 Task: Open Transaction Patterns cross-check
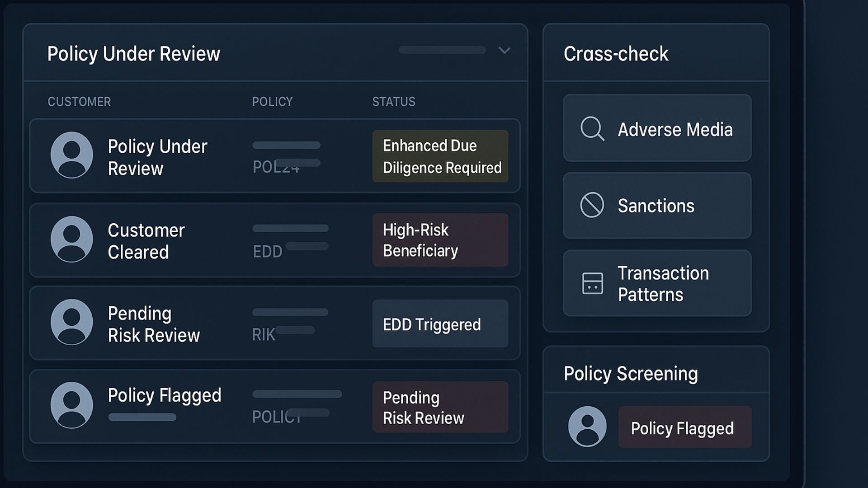coord(663,284)
